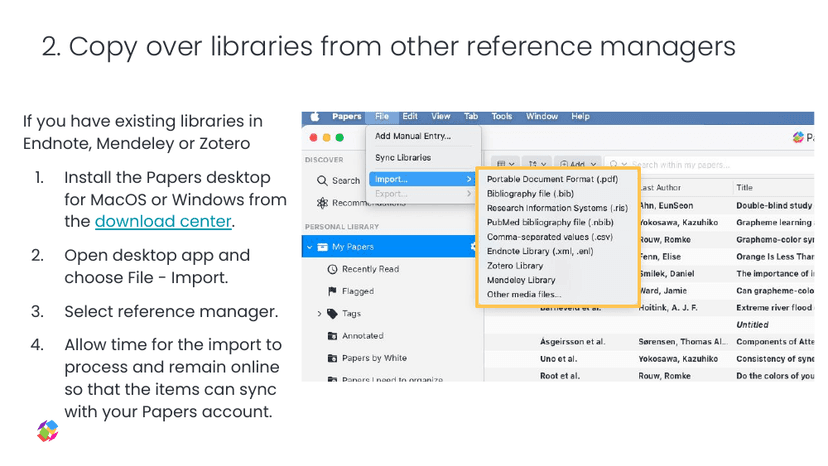Click the Papers by White folder icon
The height and width of the screenshot is (466, 828).
[332, 358]
